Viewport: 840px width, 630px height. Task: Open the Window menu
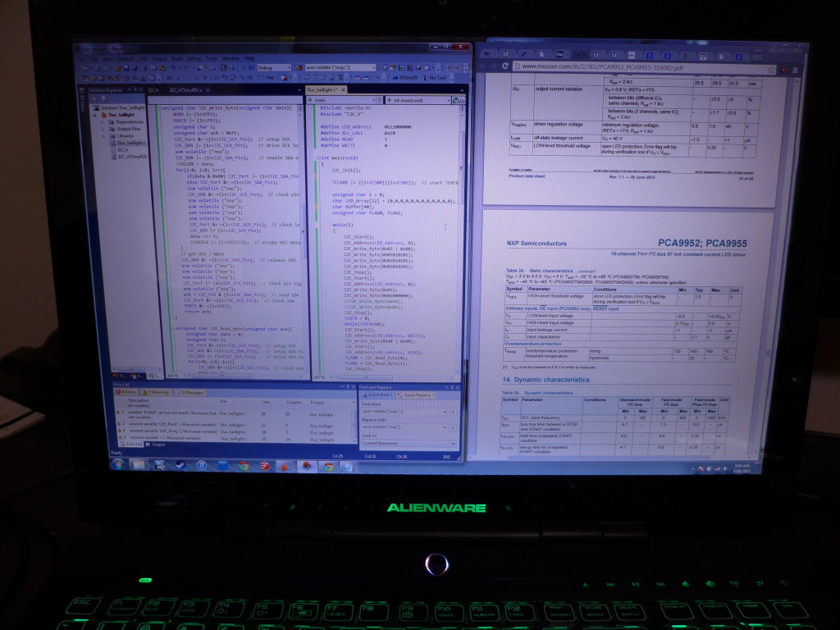[231, 58]
